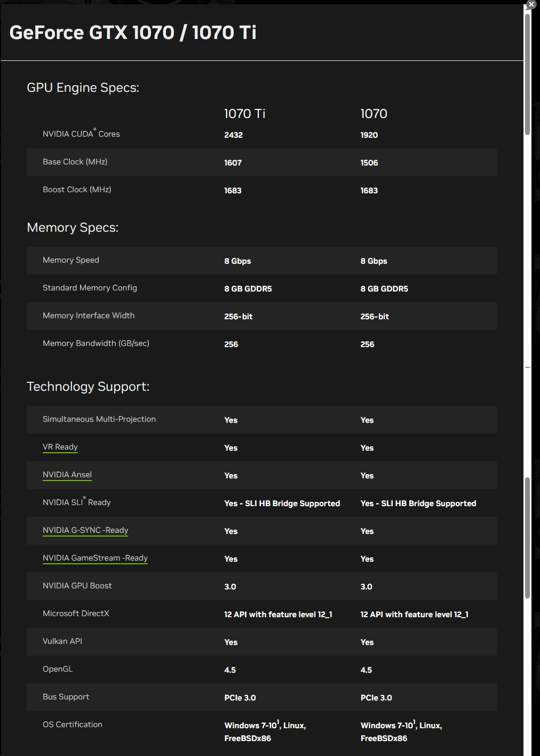The width and height of the screenshot is (540, 756).
Task: Follow the NVIDIA G-SYNC -Ready link
Action: click(85, 530)
